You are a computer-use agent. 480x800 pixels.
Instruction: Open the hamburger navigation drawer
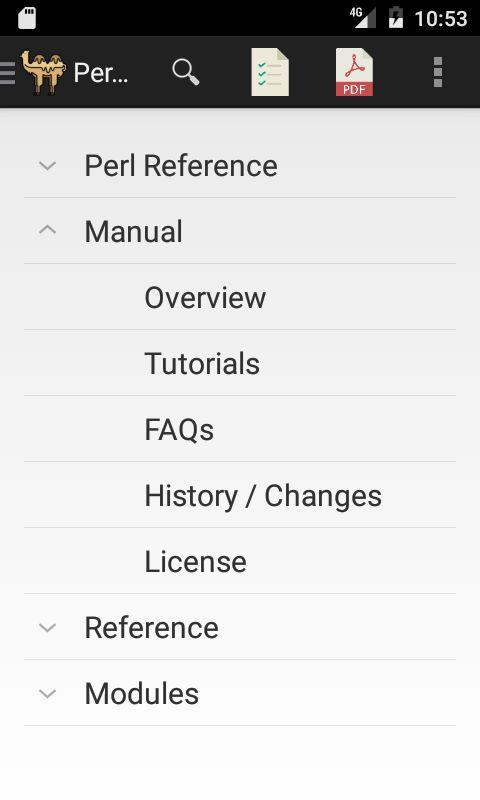(7, 72)
